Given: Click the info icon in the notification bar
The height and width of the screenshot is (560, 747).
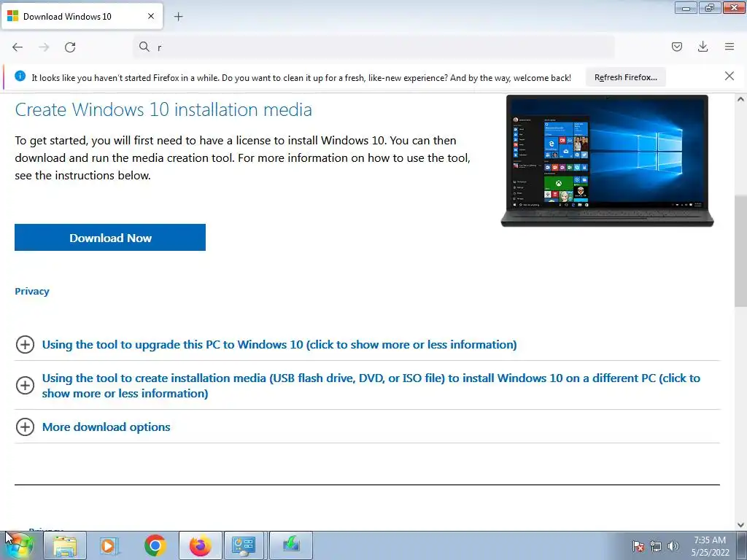Looking at the screenshot, I should pos(20,76).
